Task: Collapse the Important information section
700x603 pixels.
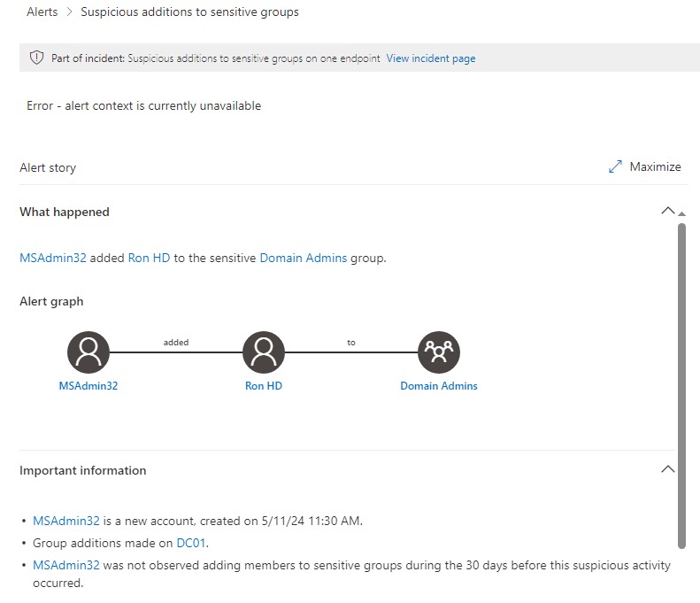Action: [x=668, y=469]
